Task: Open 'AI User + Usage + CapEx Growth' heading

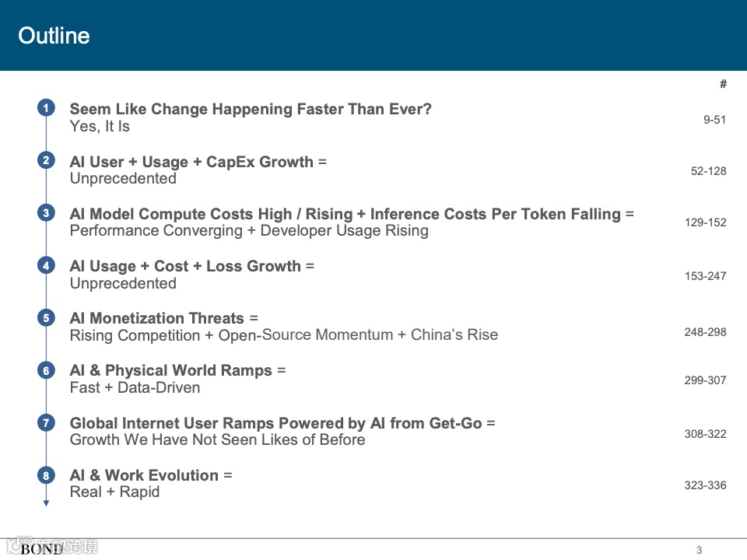Action: [x=191, y=162]
